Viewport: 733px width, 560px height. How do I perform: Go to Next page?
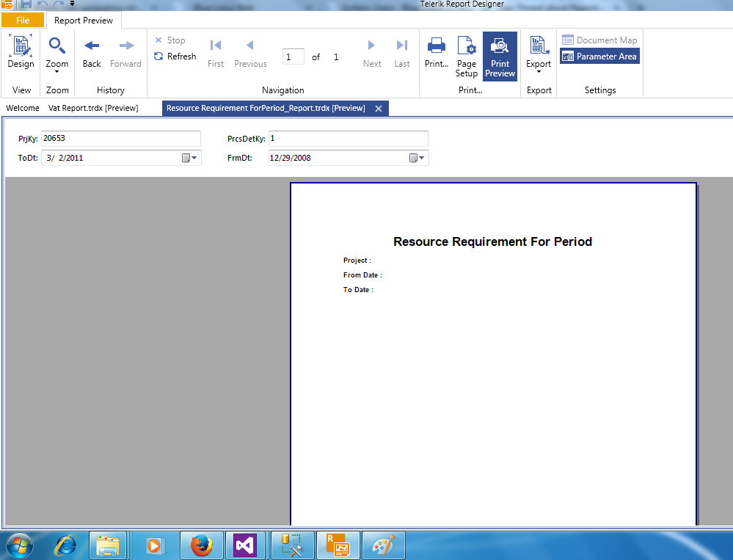[372, 54]
